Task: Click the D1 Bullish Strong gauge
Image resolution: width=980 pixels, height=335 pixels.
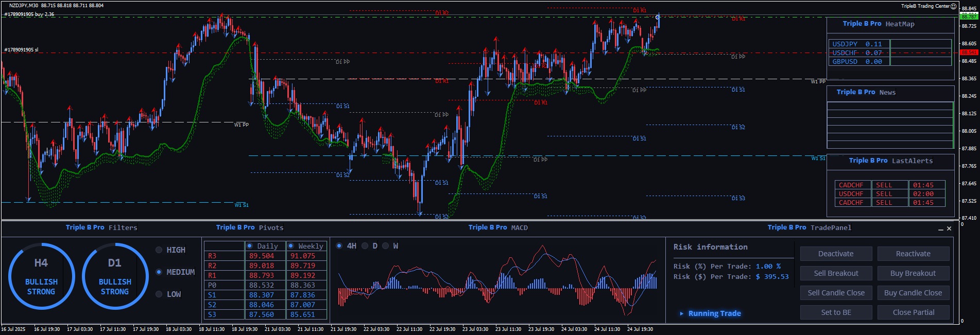Action: [115, 276]
